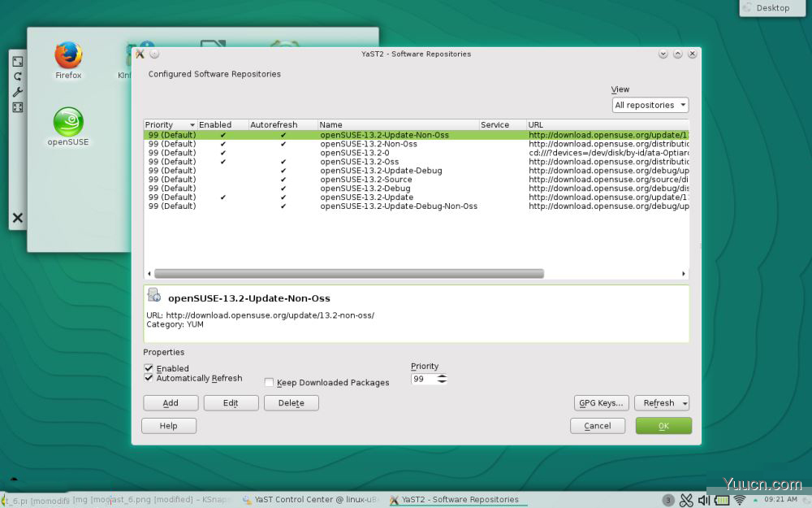812x508 pixels.
Task: Open the Wi-Fi network tray icon
Action: tap(740, 500)
